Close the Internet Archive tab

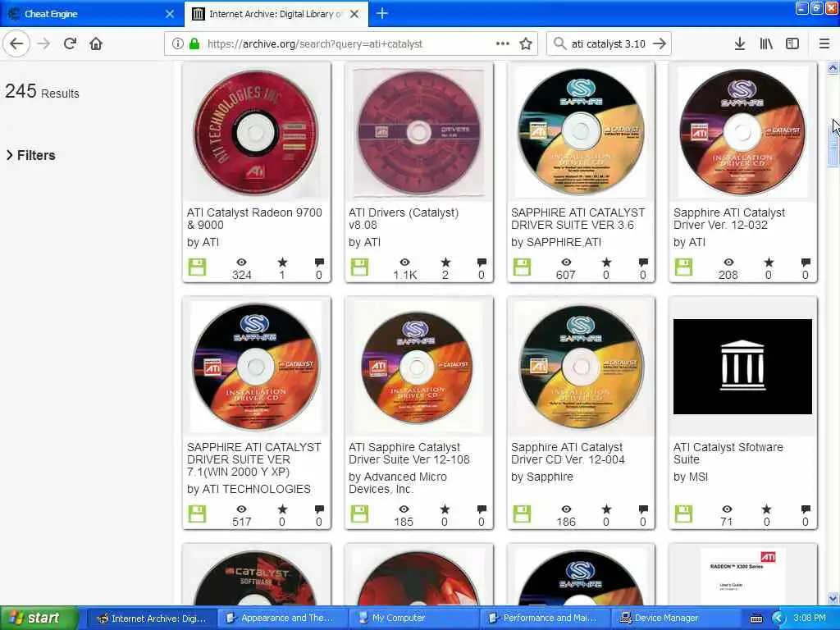(x=354, y=14)
